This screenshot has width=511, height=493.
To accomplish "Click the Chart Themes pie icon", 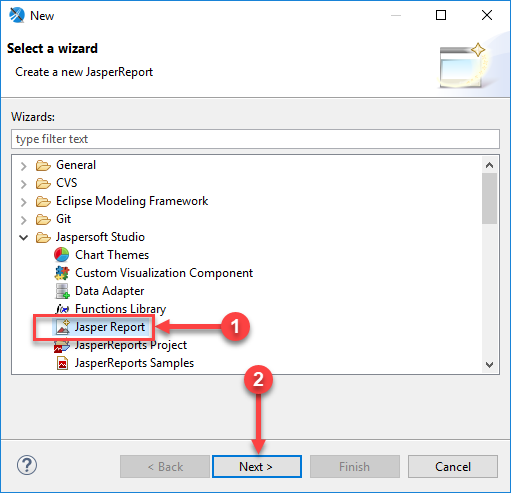I will pos(62,255).
